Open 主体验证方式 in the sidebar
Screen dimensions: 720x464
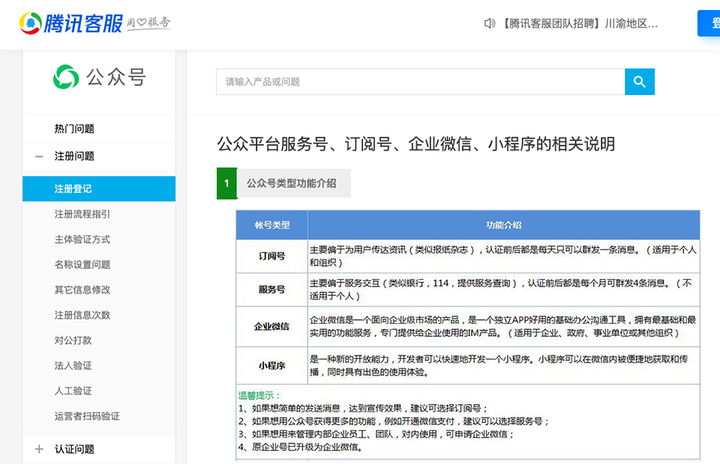tap(82, 239)
